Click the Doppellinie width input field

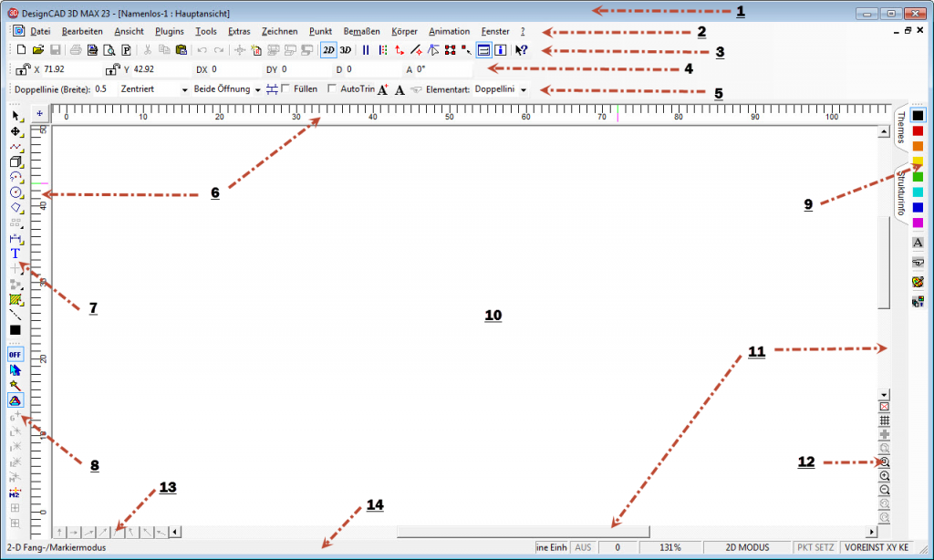102,89
